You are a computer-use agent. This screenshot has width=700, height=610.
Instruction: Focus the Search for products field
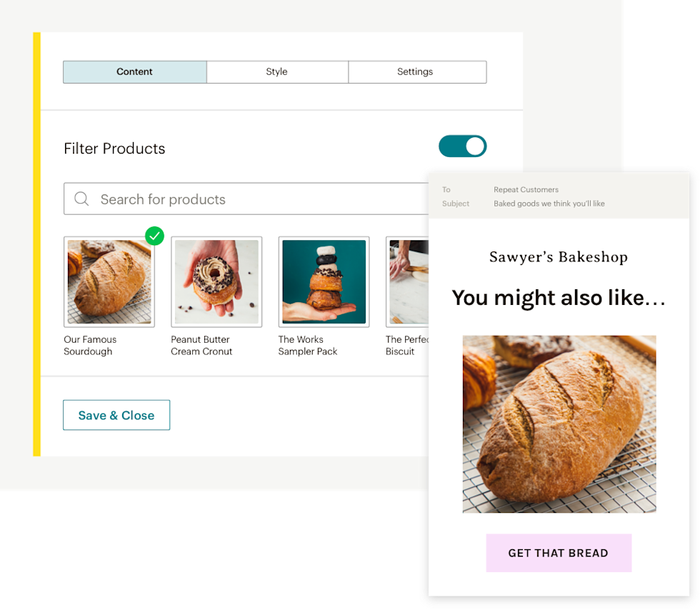coord(246,199)
